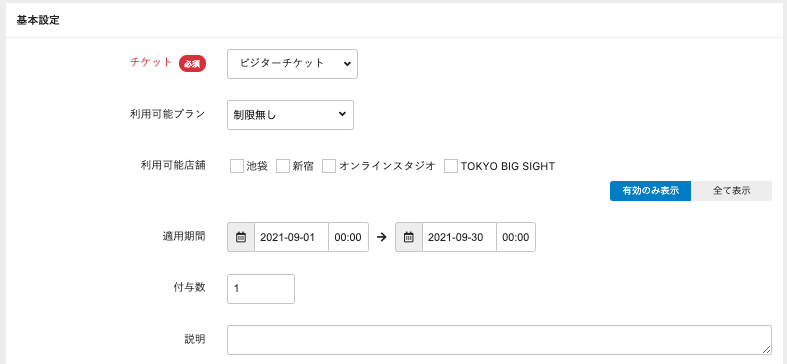Screen dimensions: 787x364
Task: Check the 新宿 store checkbox
Action: coord(283,166)
